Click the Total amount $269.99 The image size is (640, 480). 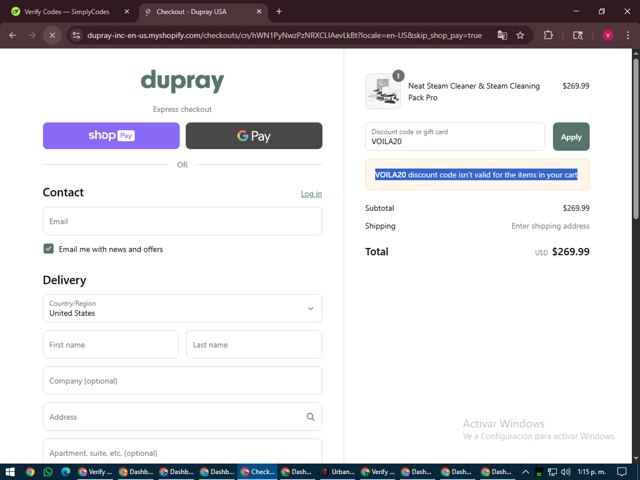571,251
